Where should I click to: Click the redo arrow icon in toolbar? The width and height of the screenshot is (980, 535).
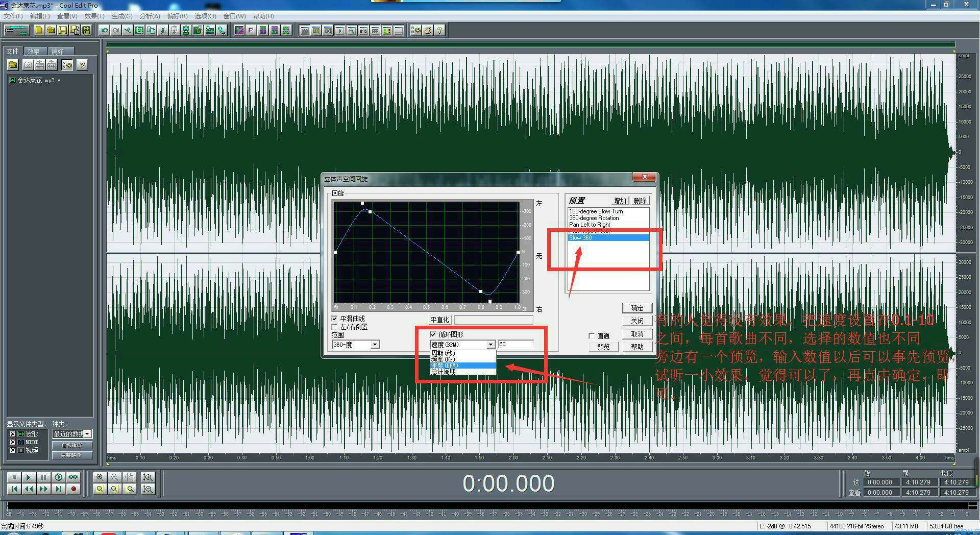point(116,30)
